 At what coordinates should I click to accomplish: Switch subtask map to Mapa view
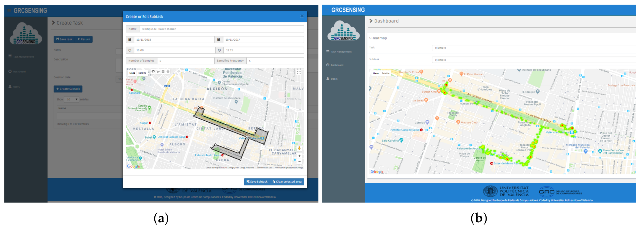(132, 73)
